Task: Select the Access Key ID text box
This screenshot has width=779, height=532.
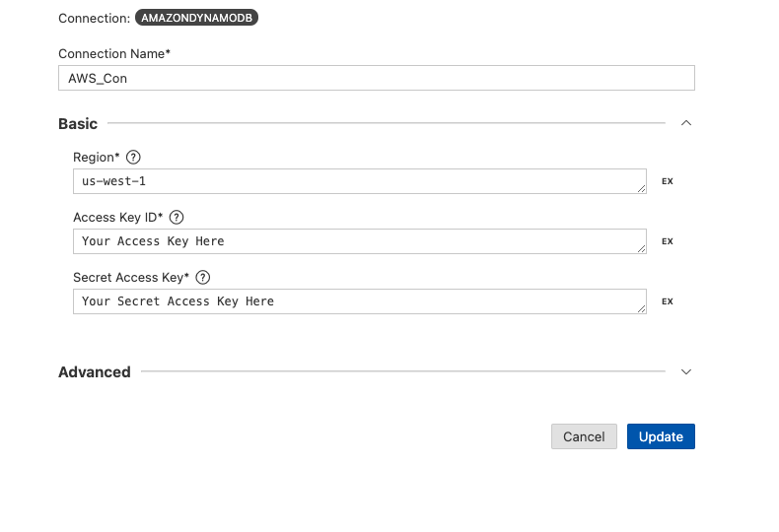Action: pos(360,241)
